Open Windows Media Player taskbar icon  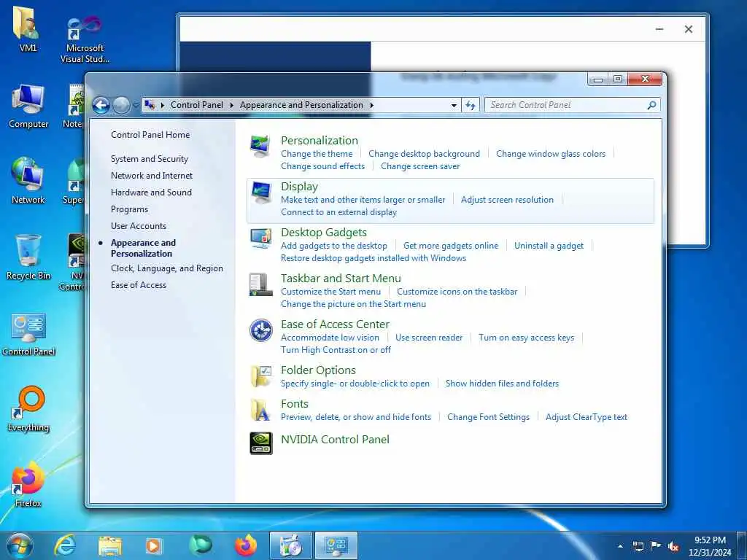pyautogui.click(x=153, y=545)
